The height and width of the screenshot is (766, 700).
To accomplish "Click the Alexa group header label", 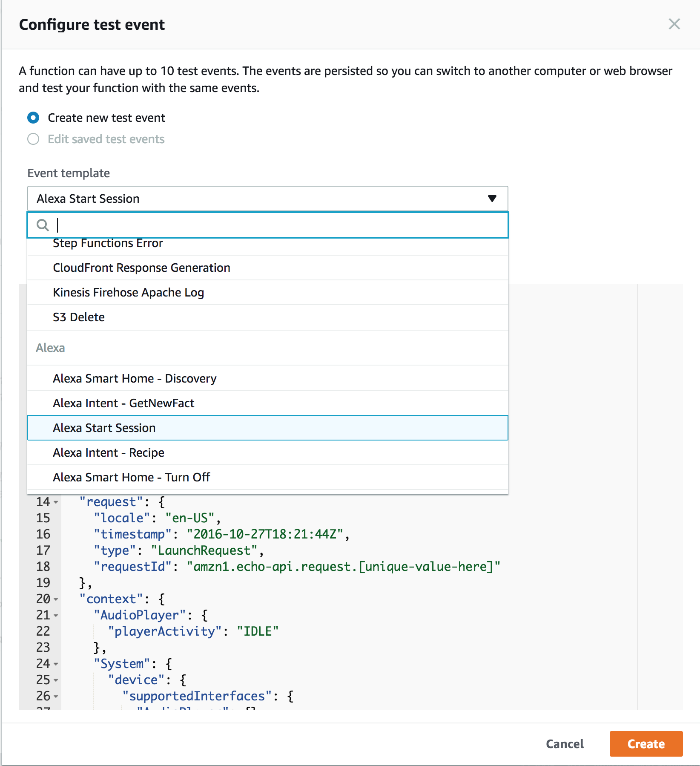I will click(x=50, y=348).
